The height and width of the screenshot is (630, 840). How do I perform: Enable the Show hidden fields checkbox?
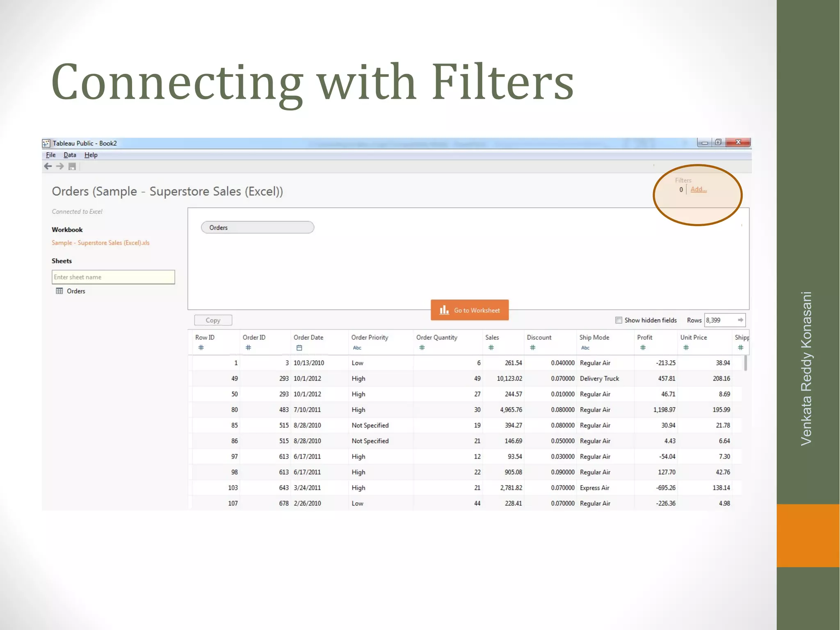click(619, 320)
